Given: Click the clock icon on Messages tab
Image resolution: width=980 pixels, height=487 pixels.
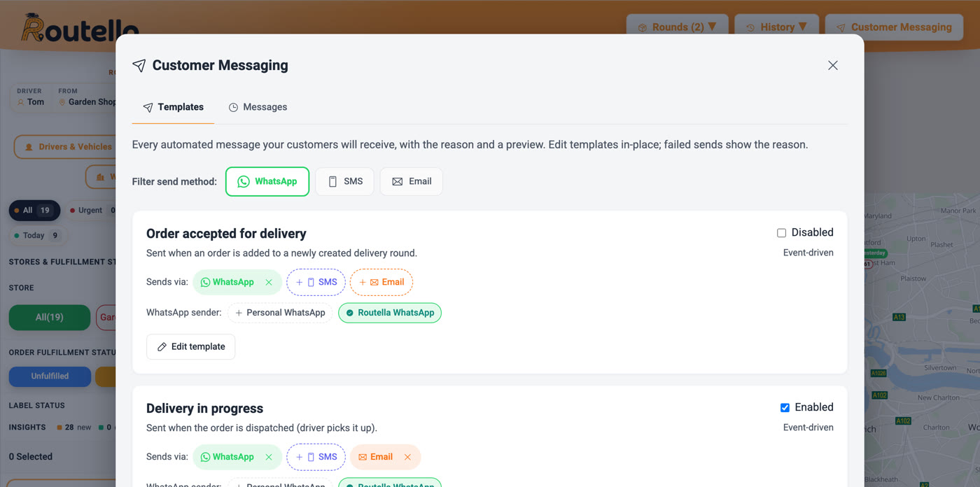Looking at the screenshot, I should click(x=233, y=107).
